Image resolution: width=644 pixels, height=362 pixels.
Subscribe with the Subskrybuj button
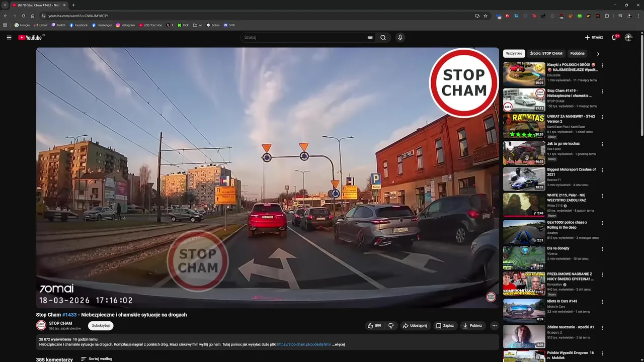101,325
